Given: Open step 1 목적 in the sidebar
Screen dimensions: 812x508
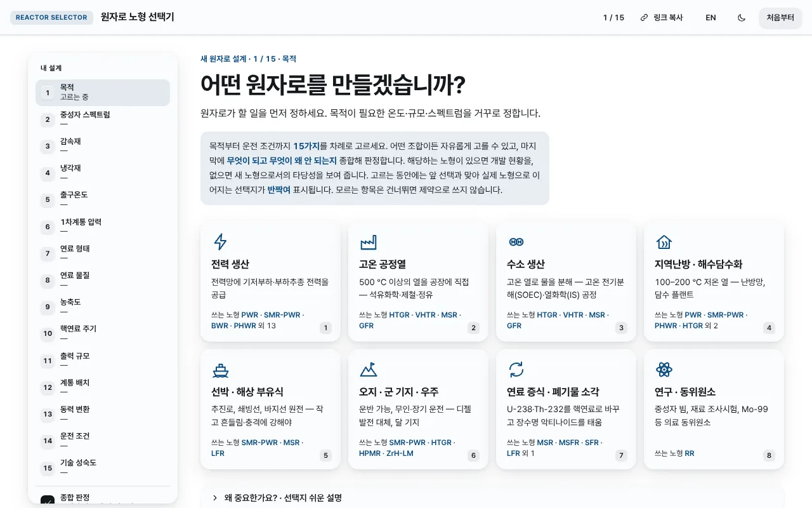Looking at the screenshot, I should [x=103, y=93].
